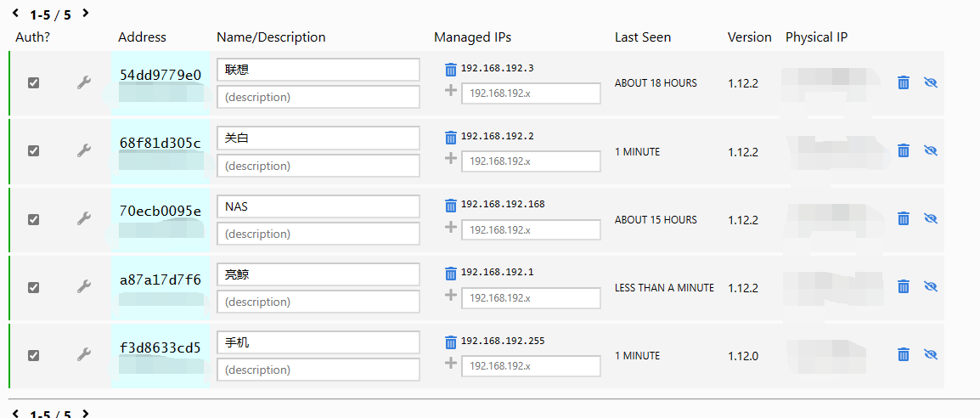Go to previous members page at top
The height and width of the screenshot is (418, 980).
point(15,13)
